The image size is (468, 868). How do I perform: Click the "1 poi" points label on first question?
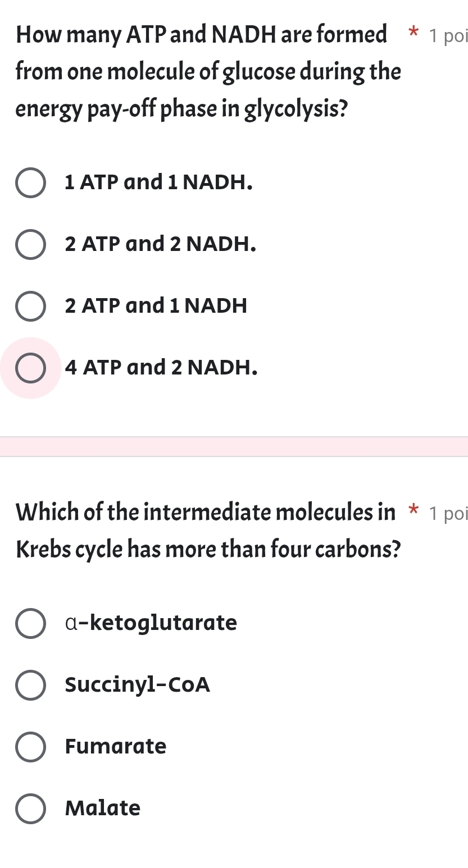tap(447, 35)
